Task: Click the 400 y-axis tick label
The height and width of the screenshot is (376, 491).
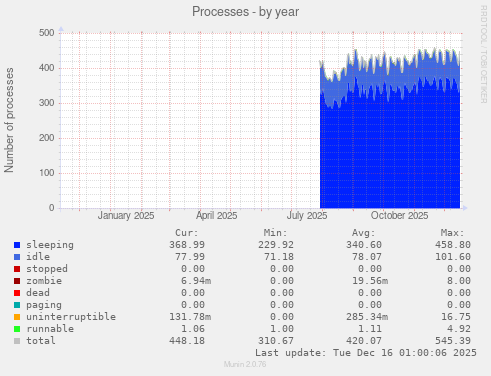Action: [47, 68]
